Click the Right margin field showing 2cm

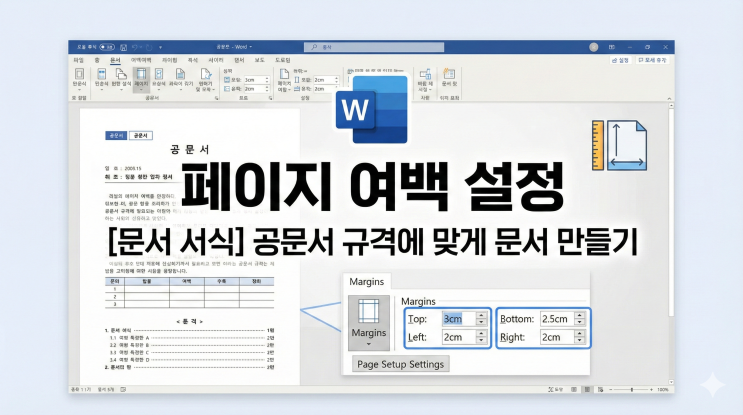(x=557, y=337)
